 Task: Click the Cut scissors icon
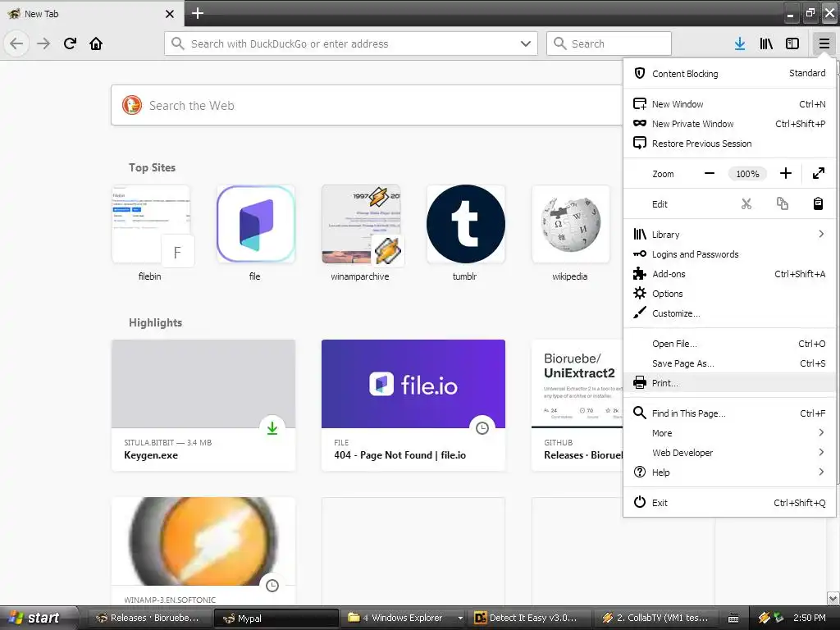coord(746,203)
